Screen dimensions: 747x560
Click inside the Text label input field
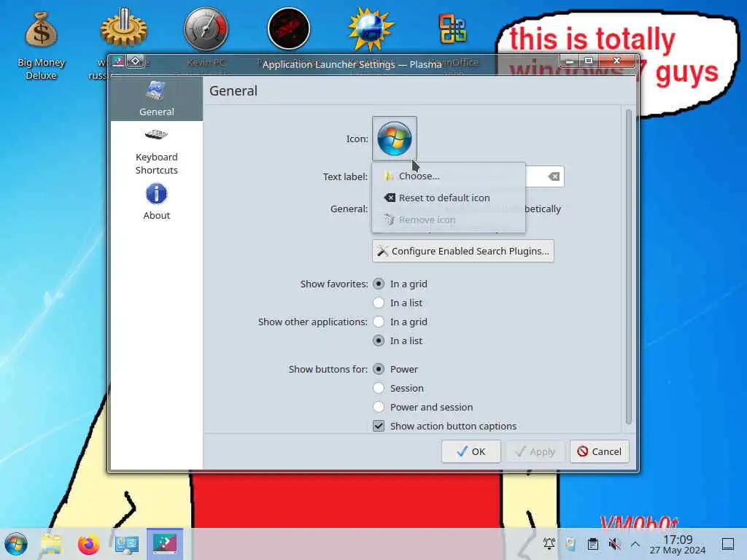tap(536, 176)
